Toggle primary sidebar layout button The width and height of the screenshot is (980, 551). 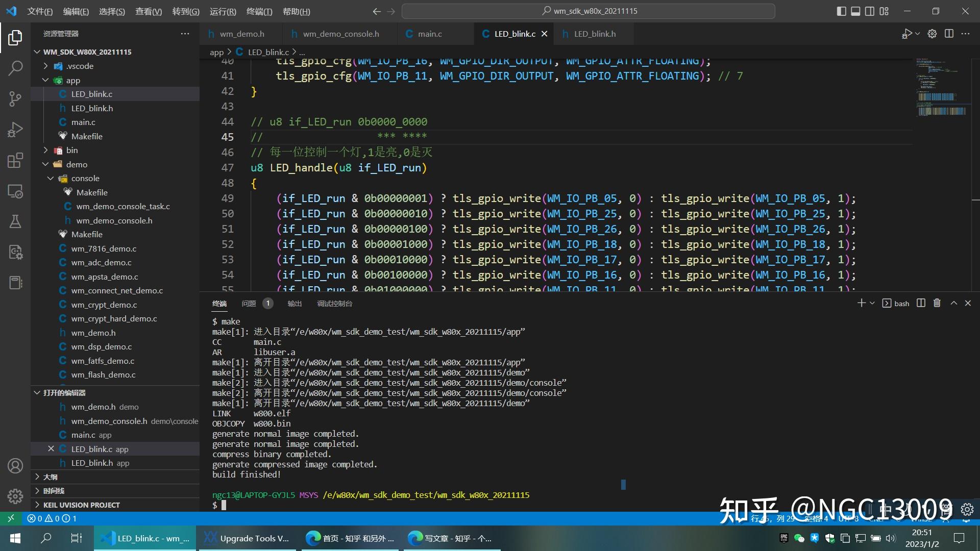(841, 11)
